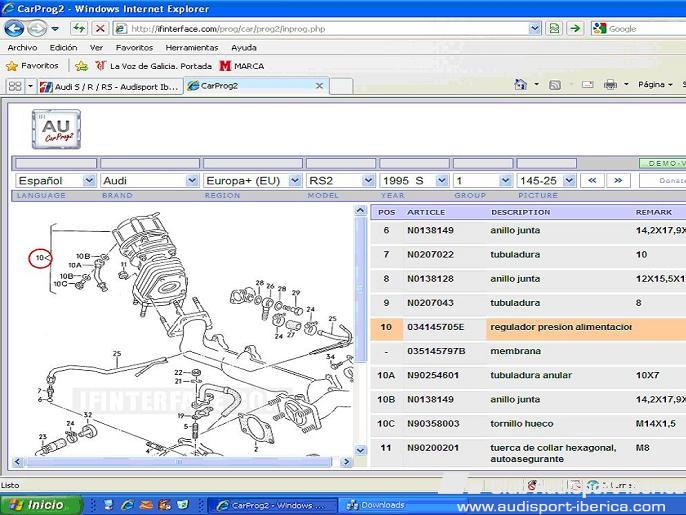The width and height of the screenshot is (686, 515).
Task: Open the Ayuda menu
Action: coord(244,47)
